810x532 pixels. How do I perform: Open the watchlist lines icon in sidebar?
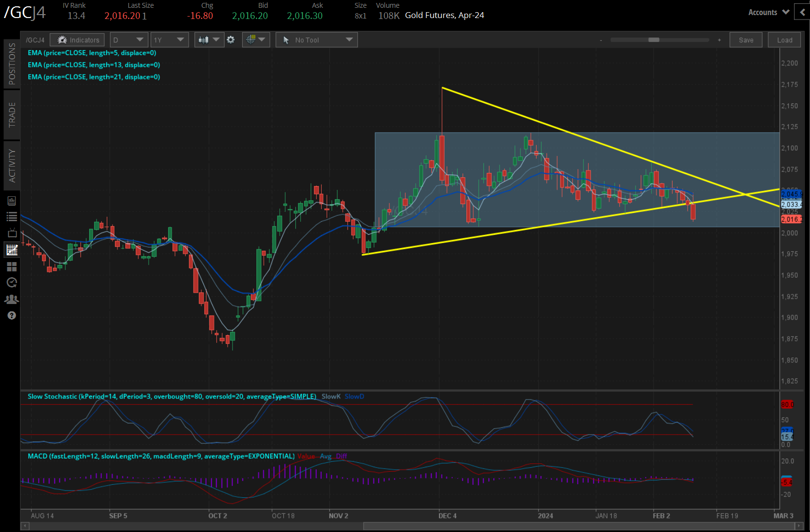[x=12, y=217]
